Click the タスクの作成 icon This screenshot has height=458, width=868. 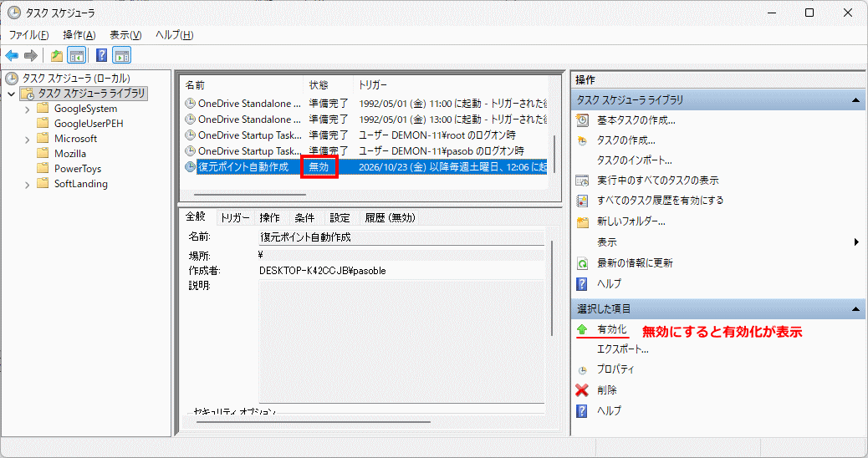(582, 140)
